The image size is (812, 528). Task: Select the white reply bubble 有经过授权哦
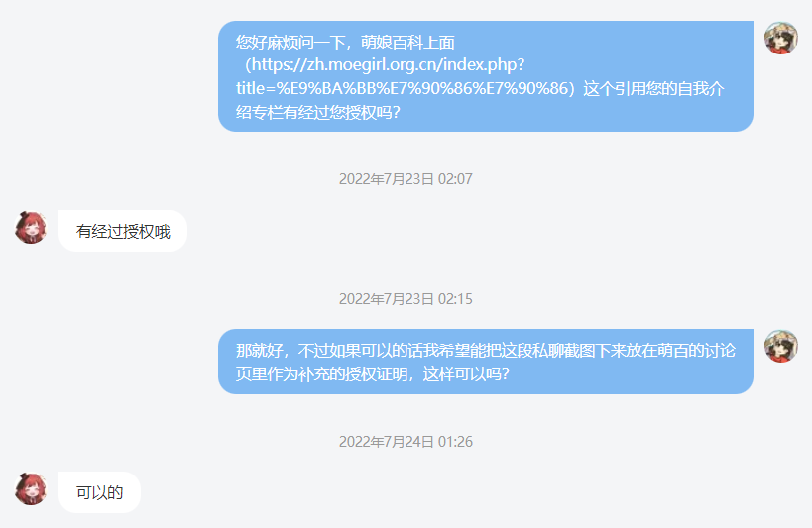coord(123,231)
